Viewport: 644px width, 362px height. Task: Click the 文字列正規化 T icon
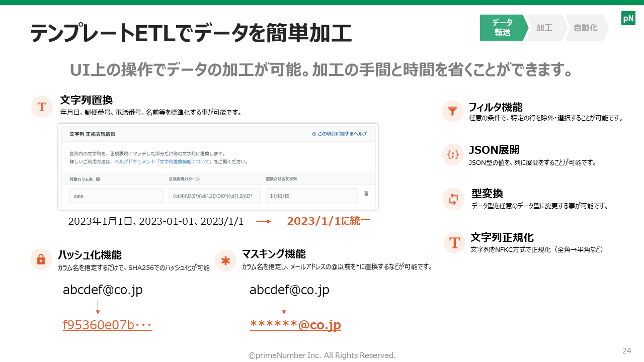454,242
